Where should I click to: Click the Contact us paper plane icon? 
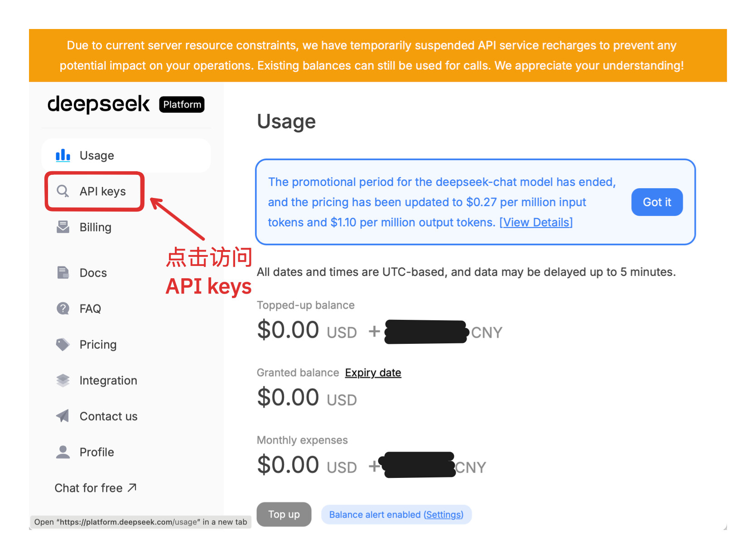pos(63,416)
